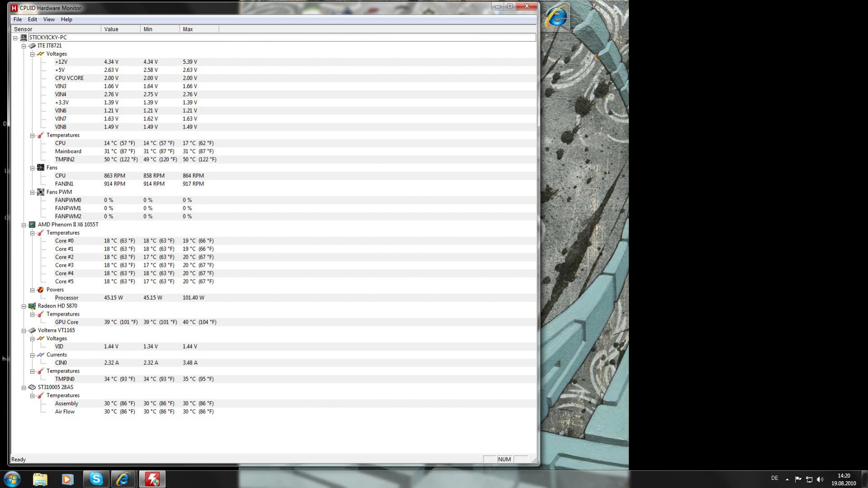Open Skype from the taskbar

click(x=96, y=479)
